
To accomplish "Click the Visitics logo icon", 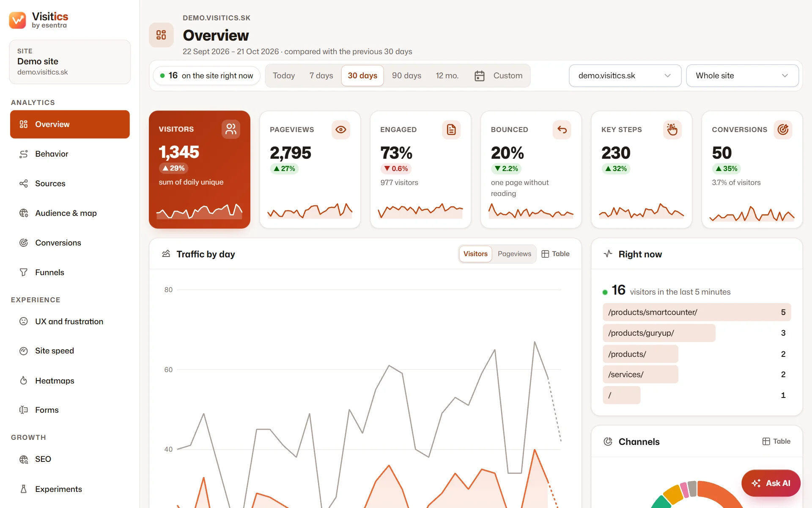I will tap(17, 20).
